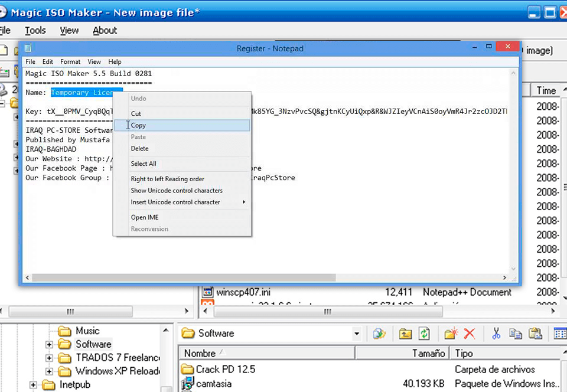This screenshot has height=392, width=567.
Task: Click the ISO file list horizontal scrollbar
Action: (328, 312)
